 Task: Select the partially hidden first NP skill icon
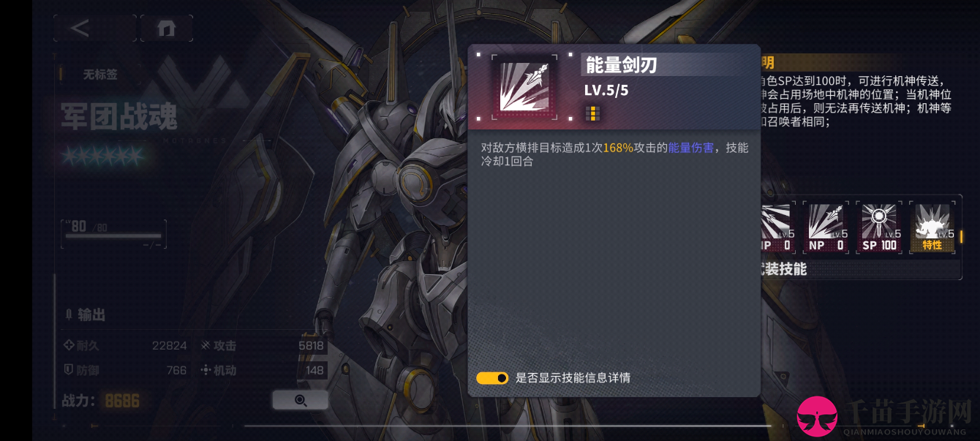click(775, 228)
